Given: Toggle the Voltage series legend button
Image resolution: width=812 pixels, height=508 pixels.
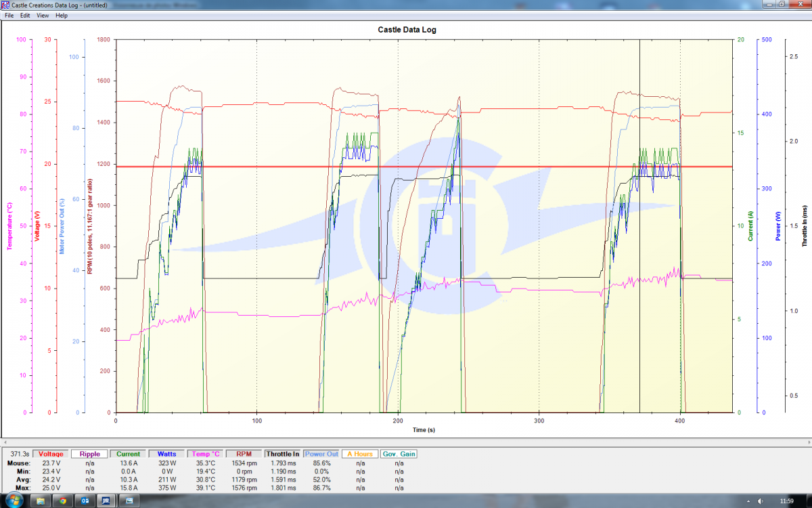Looking at the screenshot, I should (x=51, y=454).
